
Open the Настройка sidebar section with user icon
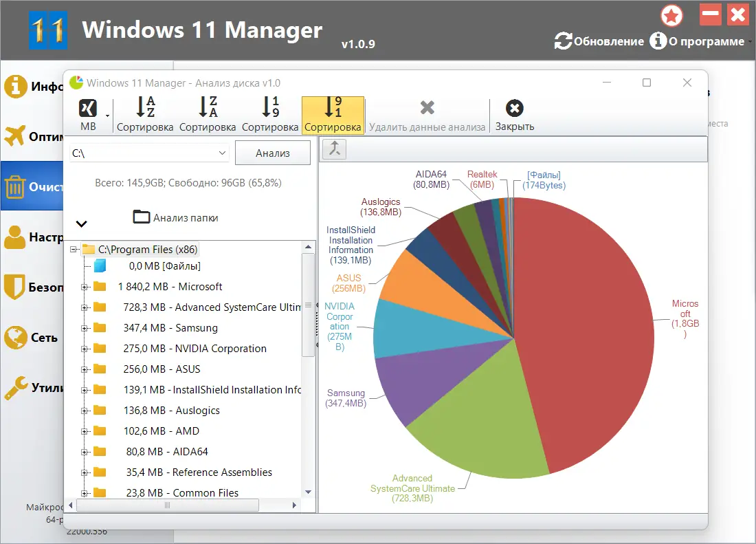coord(32,237)
